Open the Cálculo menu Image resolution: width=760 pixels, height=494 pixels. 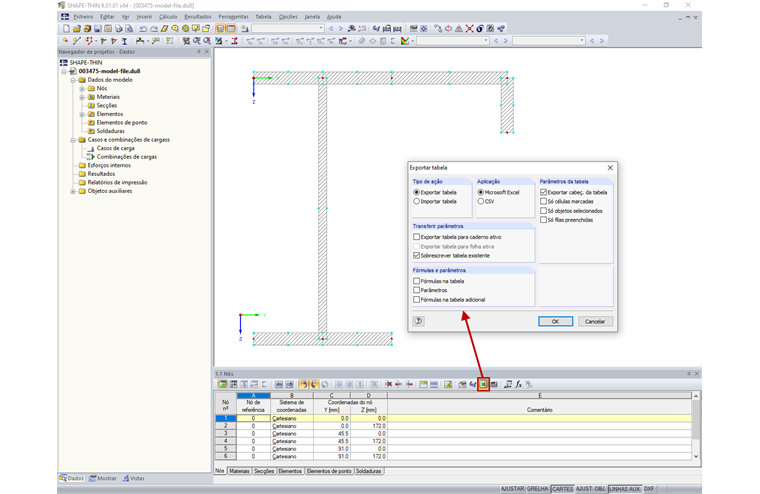pos(168,16)
